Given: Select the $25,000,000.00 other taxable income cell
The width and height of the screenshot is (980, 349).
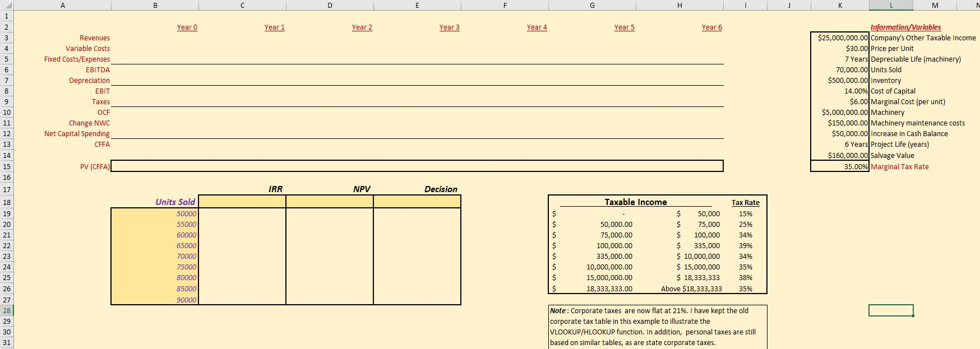Looking at the screenshot, I should [x=840, y=38].
